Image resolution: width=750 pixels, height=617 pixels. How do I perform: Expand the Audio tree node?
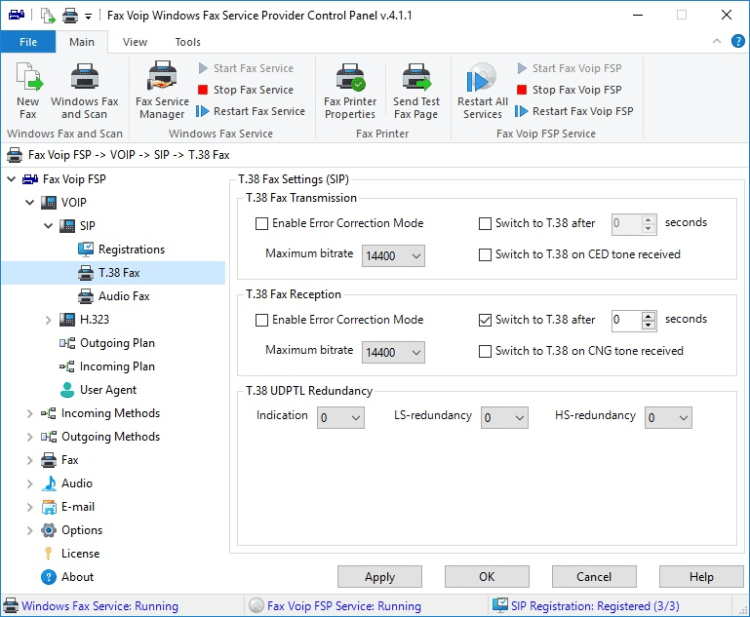[x=30, y=484]
